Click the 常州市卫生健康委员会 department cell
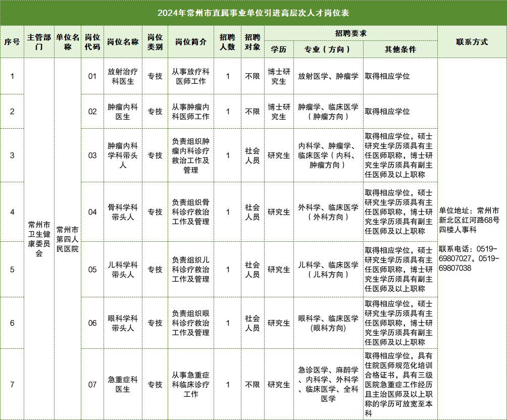Screen dimensions: 507x420 click(39, 238)
